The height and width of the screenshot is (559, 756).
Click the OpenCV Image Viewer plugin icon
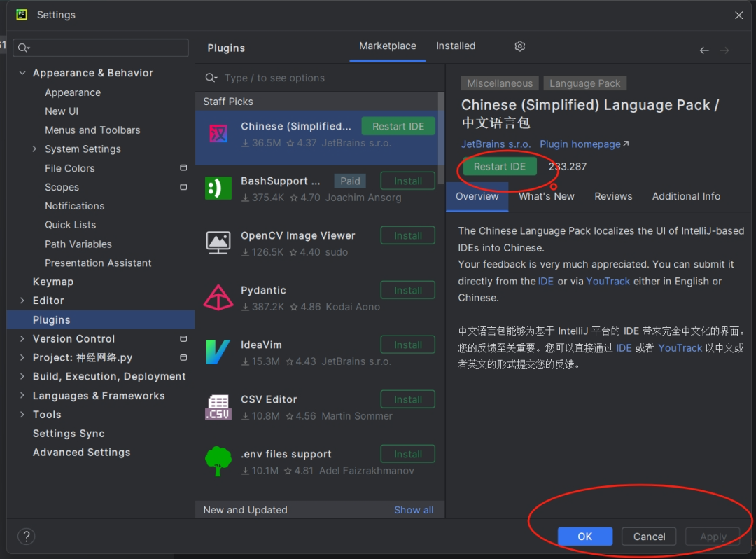point(218,242)
